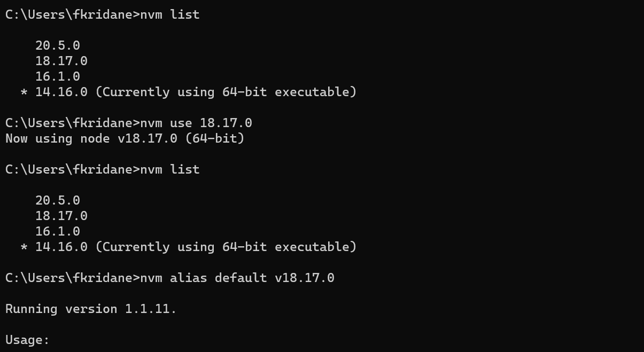
Task: Click the 'Running version 1.1.11.' line
Action: pos(91,309)
